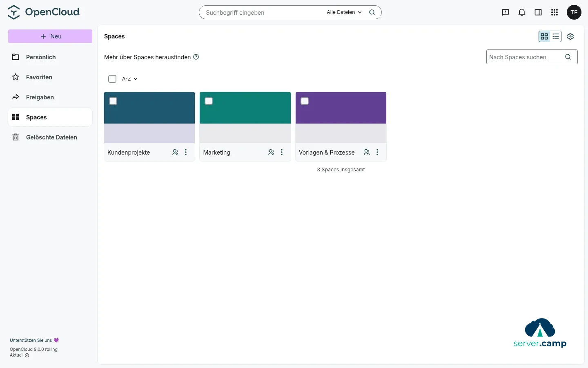Click the Neu button

point(50,36)
